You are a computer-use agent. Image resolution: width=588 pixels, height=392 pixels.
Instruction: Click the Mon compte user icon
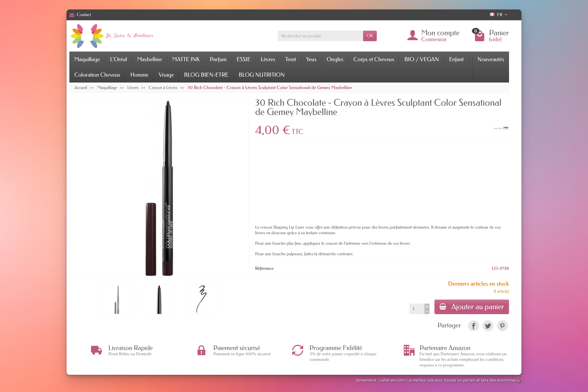[412, 35]
